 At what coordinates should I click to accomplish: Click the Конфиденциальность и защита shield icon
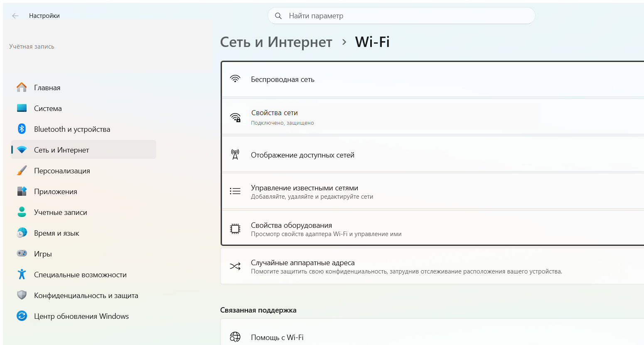tap(22, 295)
